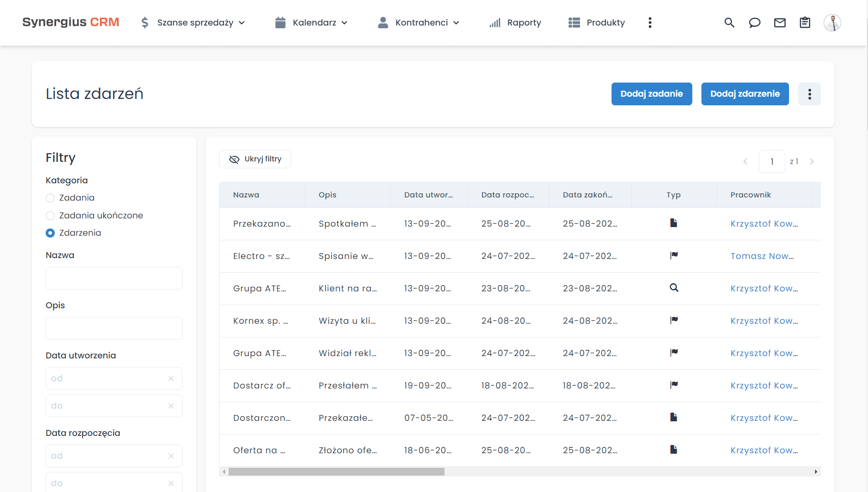Expand the Kalendarz dropdown menu
868x492 pixels.
point(312,23)
